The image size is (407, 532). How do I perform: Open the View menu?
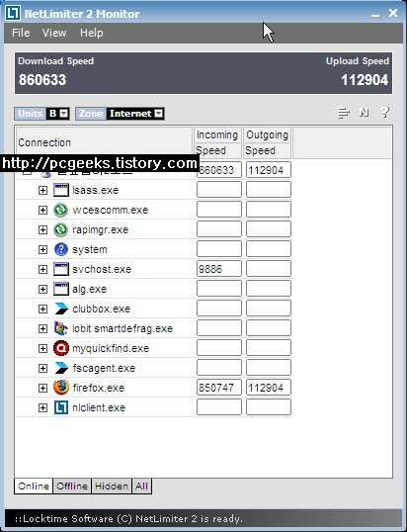(54, 33)
